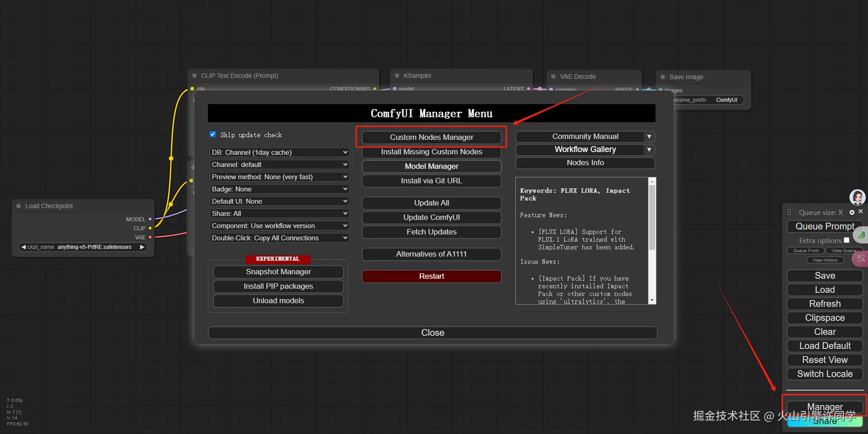Click the news panel scrollbar

pos(652,217)
